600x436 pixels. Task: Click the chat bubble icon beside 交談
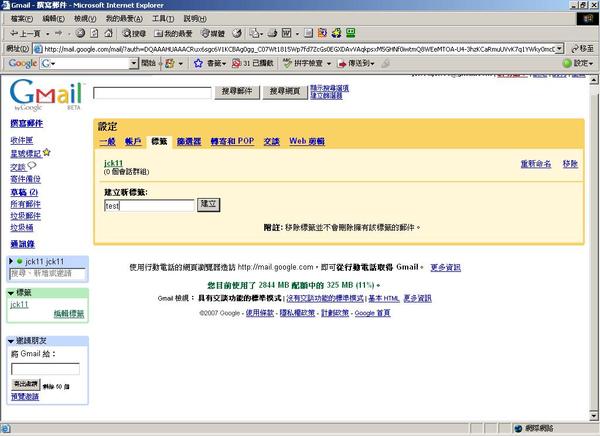[32, 165]
